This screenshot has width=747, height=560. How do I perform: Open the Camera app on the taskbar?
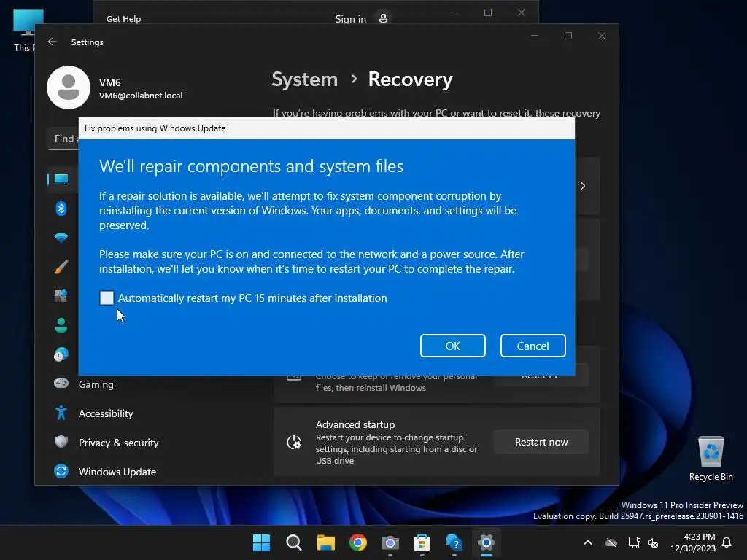coord(390,542)
